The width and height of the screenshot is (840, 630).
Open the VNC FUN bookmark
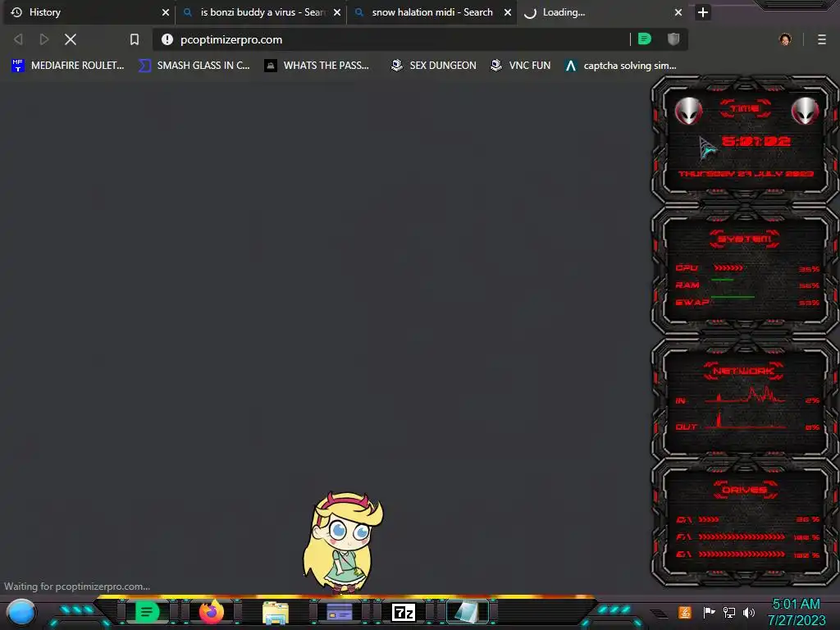[521, 66]
